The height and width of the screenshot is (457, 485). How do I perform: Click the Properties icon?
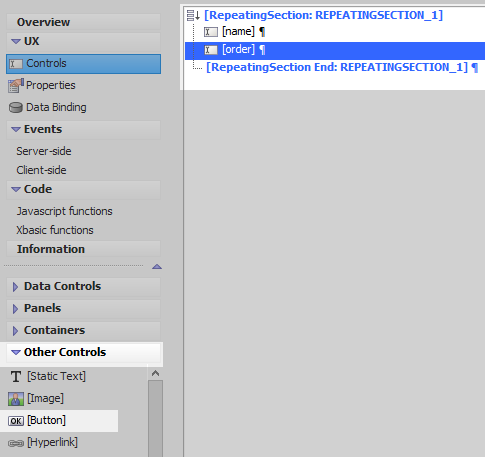tap(16, 86)
